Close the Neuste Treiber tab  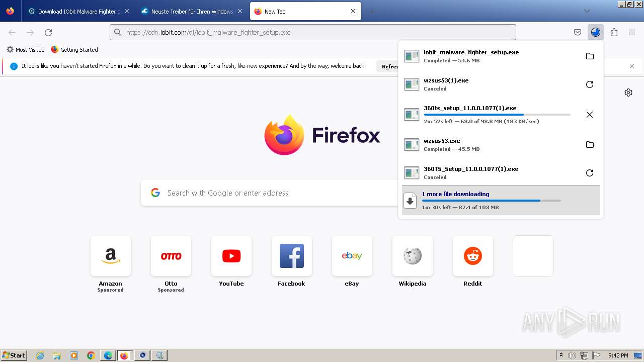240,11
